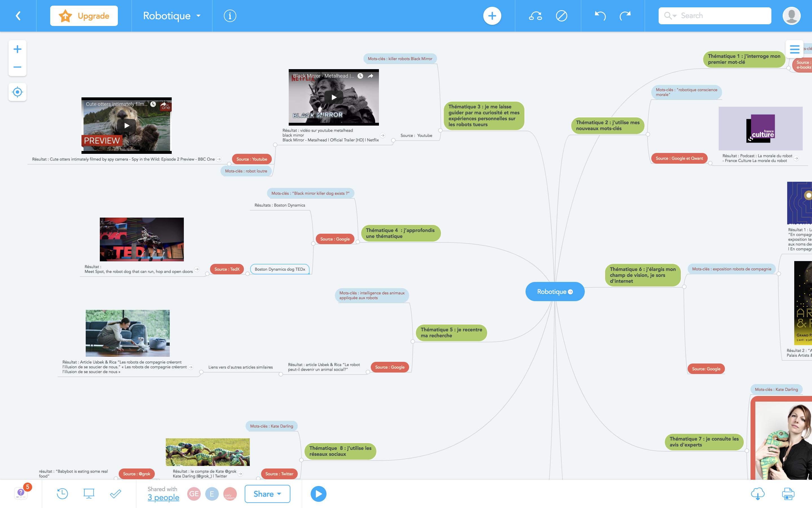Click the Upgrade button
Image resolution: width=812 pixels, height=508 pixels.
tap(84, 16)
